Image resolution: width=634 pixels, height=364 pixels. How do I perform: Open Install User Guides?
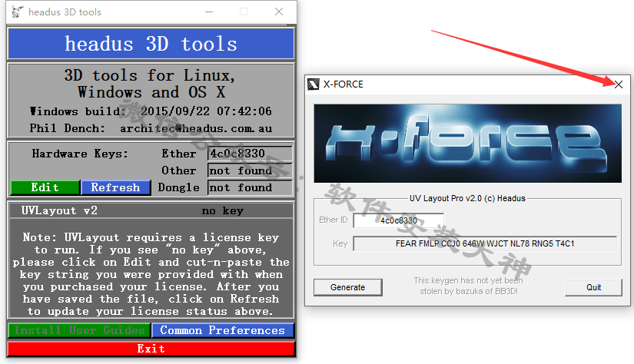coord(79,330)
